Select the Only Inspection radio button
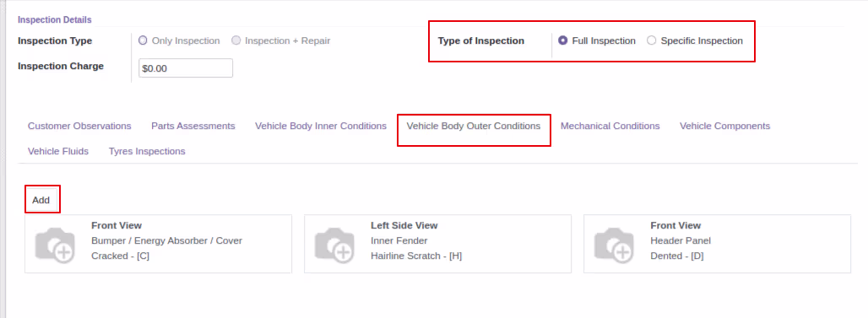Viewport: 868px width, 318px height. (143, 40)
